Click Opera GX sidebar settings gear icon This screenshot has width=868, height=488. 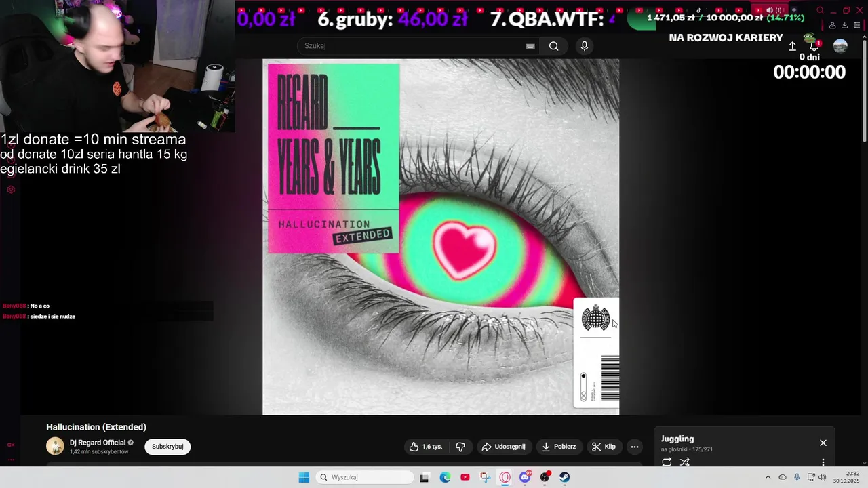[11, 190]
